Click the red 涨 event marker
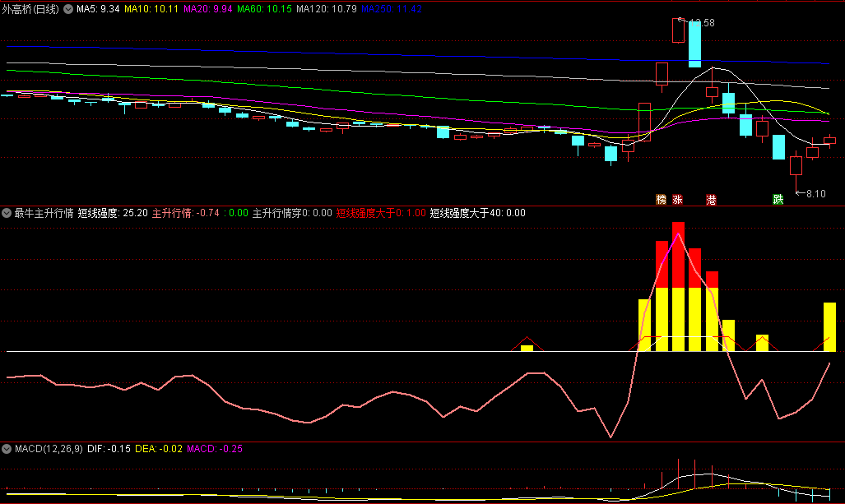Screen dimensions: 845x504 click(x=678, y=200)
